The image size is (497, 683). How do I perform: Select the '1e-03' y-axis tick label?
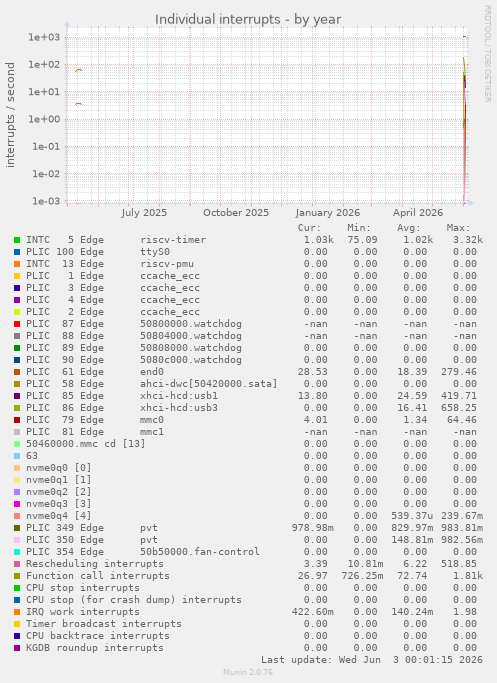click(x=45, y=201)
